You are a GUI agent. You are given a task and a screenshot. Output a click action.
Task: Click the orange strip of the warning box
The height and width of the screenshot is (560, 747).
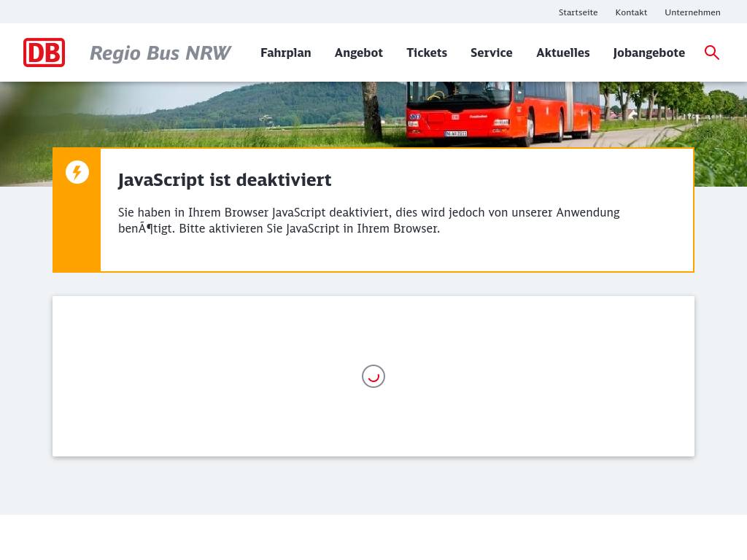[x=77, y=226]
